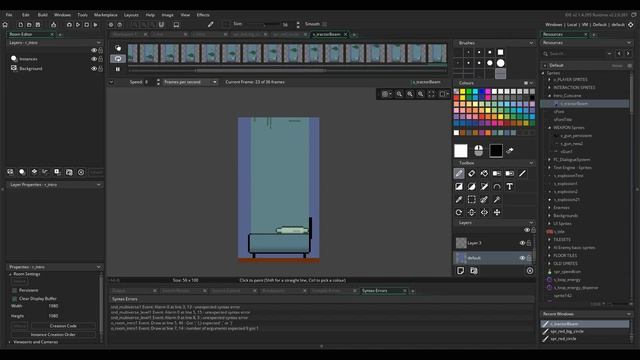Click the black secondary colour swatch
The image size is (640, 360).
[496, 151]
